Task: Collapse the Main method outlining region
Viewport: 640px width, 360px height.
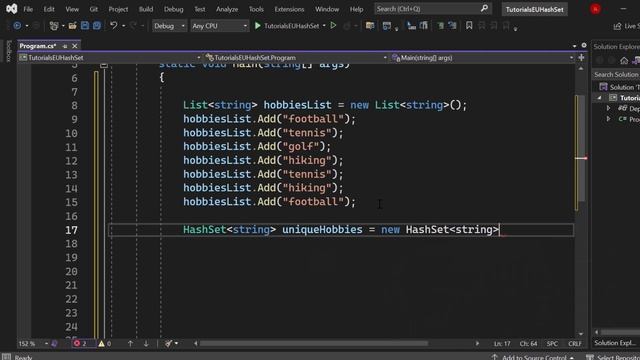Action: 104,65
